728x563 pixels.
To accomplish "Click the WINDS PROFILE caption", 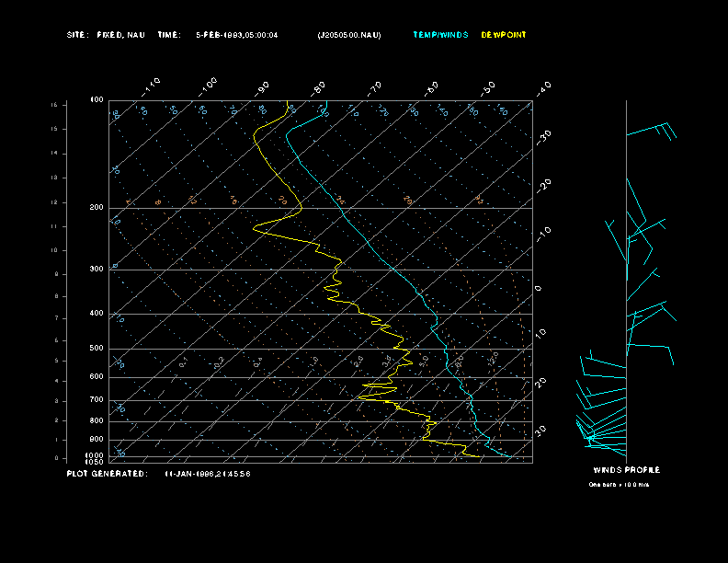I will [x=625, y=470].
